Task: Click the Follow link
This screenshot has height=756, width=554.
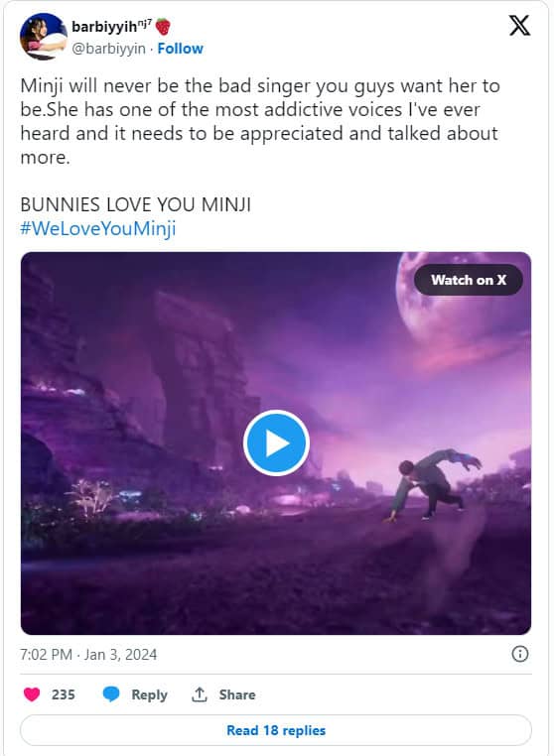Action: tap(180, 49)
